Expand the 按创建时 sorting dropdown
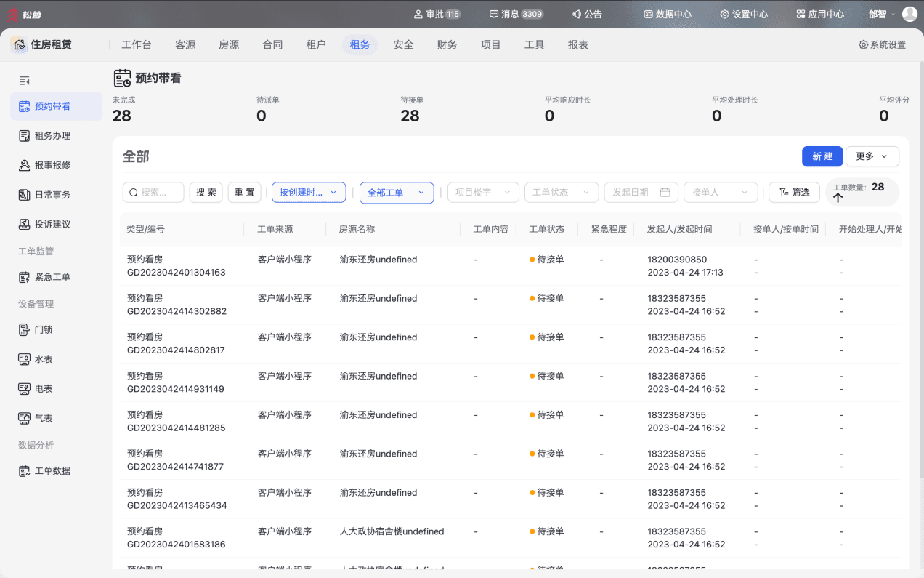The image size is (924, 578). pyautogui.click(x=309, y=192)
